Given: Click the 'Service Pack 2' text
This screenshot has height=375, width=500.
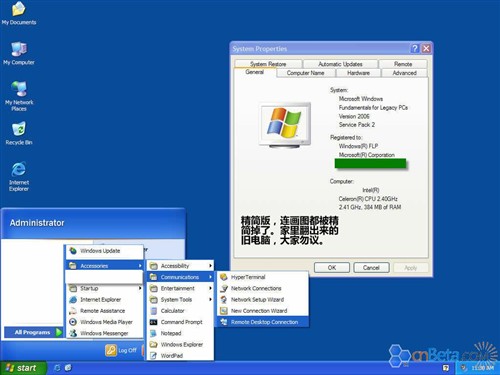Looking at the screenshot, I should click(357, 125).
